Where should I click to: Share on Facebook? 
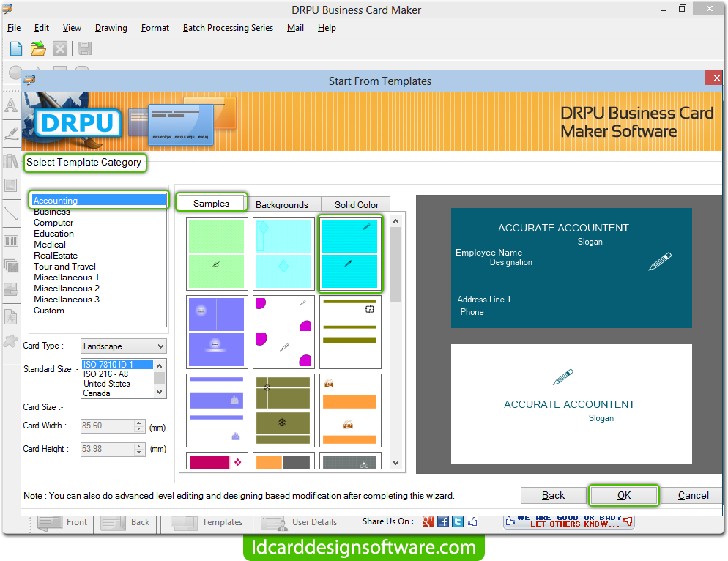coord(443,521)
